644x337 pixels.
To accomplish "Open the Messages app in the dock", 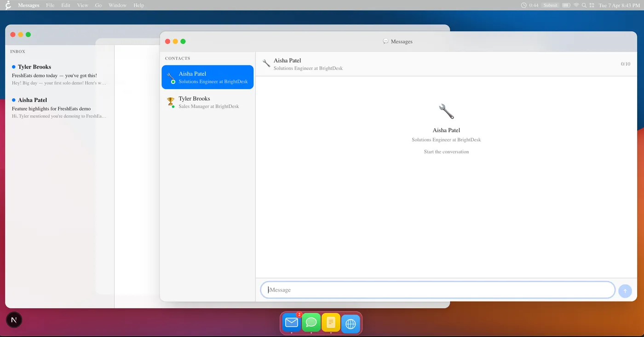I will pyautogui.click(x=311, y=323).
